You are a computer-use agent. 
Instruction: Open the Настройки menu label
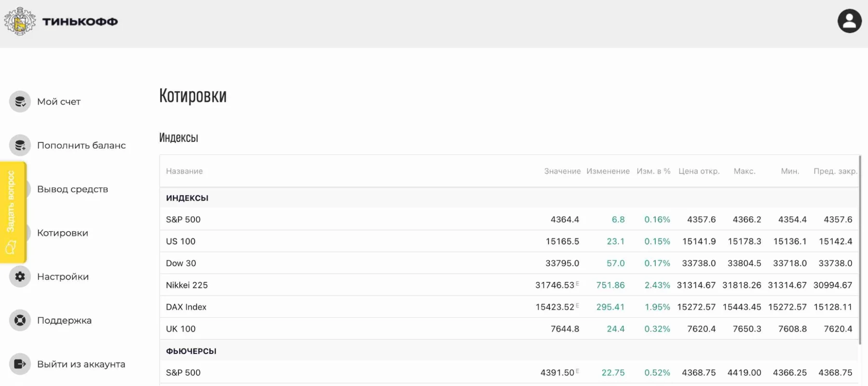(x=63, y=276)
